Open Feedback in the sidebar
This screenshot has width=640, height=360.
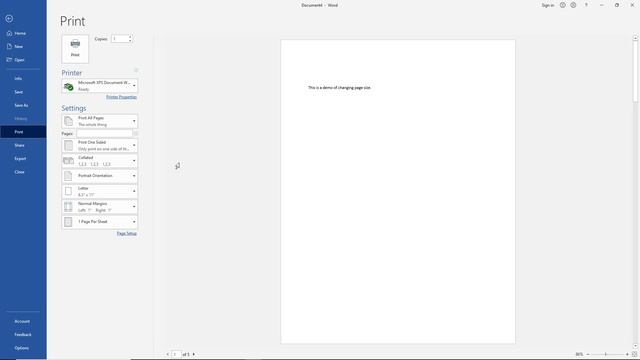click(x=23, y=335)
